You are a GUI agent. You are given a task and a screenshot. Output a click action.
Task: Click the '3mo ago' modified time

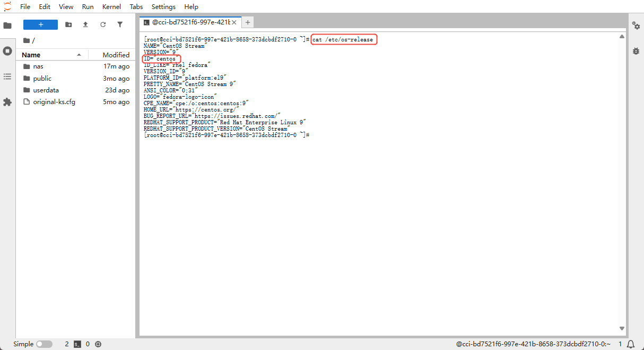116,78
